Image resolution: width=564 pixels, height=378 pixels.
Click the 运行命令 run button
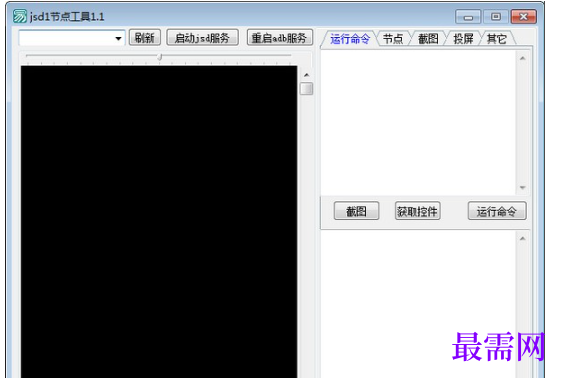pos(497,211)
